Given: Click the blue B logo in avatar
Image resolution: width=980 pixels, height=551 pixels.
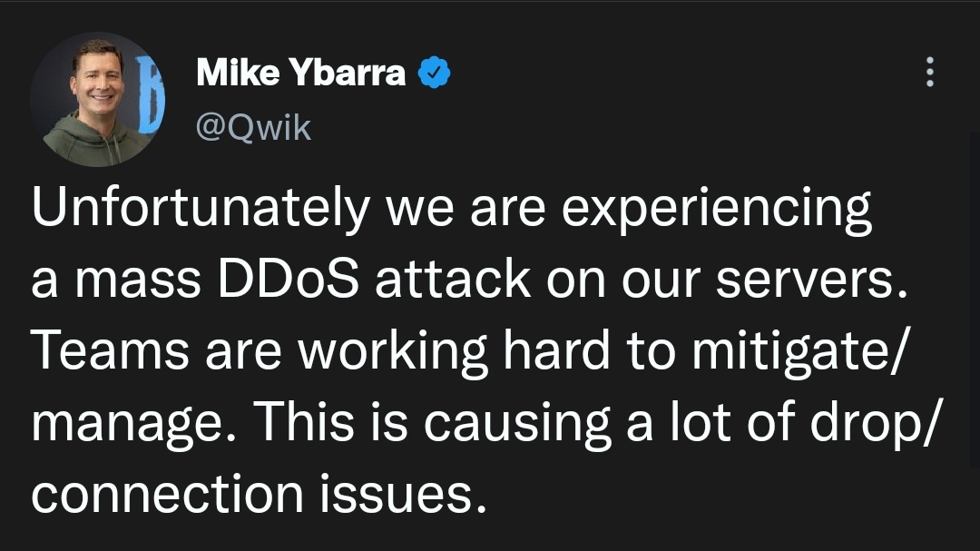Looking at the screenshot, I should (149, 94).
